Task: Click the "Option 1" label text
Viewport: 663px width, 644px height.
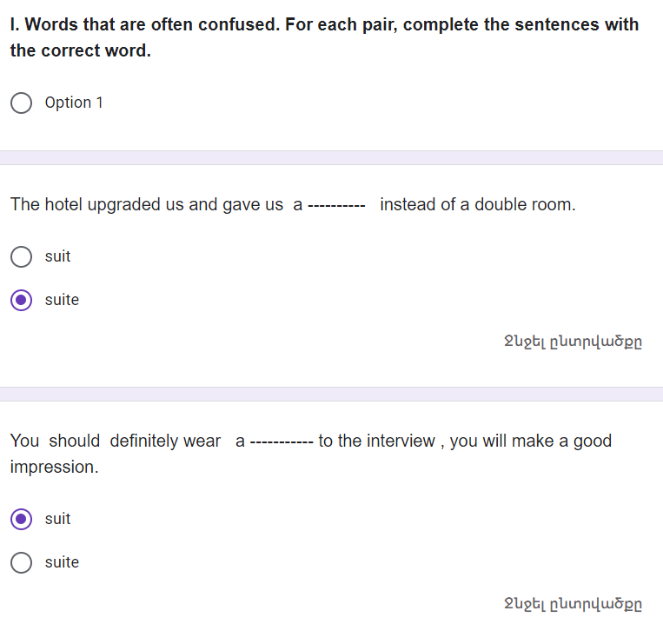Action: tap(74, 103)
